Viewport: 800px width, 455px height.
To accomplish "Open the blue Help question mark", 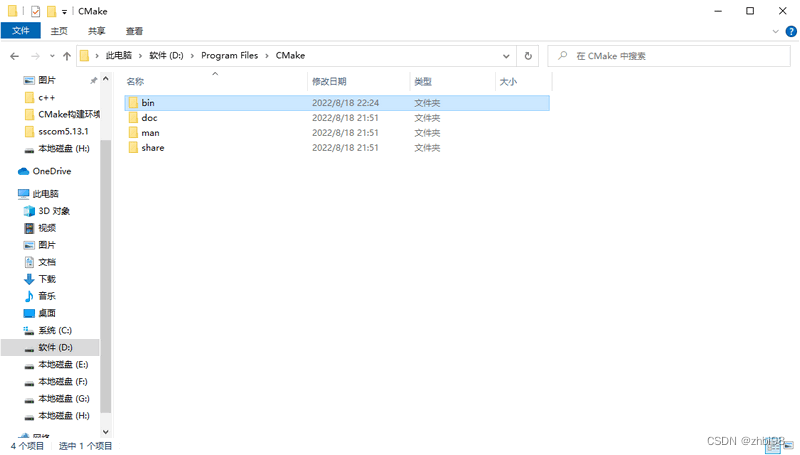I will pyautogui.click(x=791, y=32).
